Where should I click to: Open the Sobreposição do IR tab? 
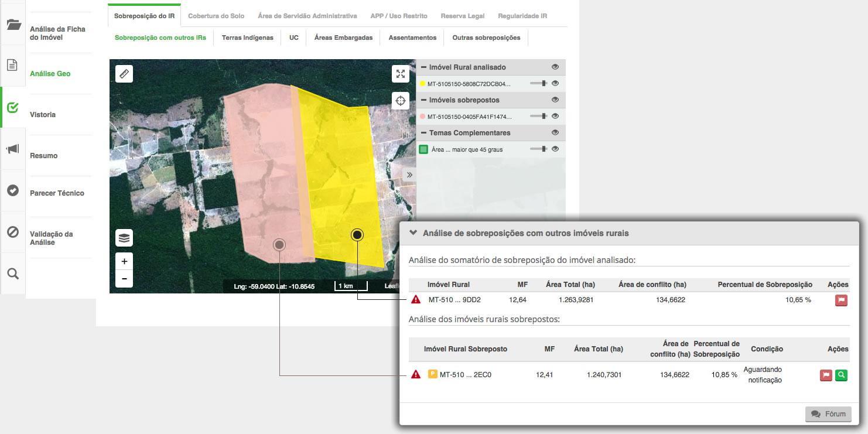coord(145,16)
